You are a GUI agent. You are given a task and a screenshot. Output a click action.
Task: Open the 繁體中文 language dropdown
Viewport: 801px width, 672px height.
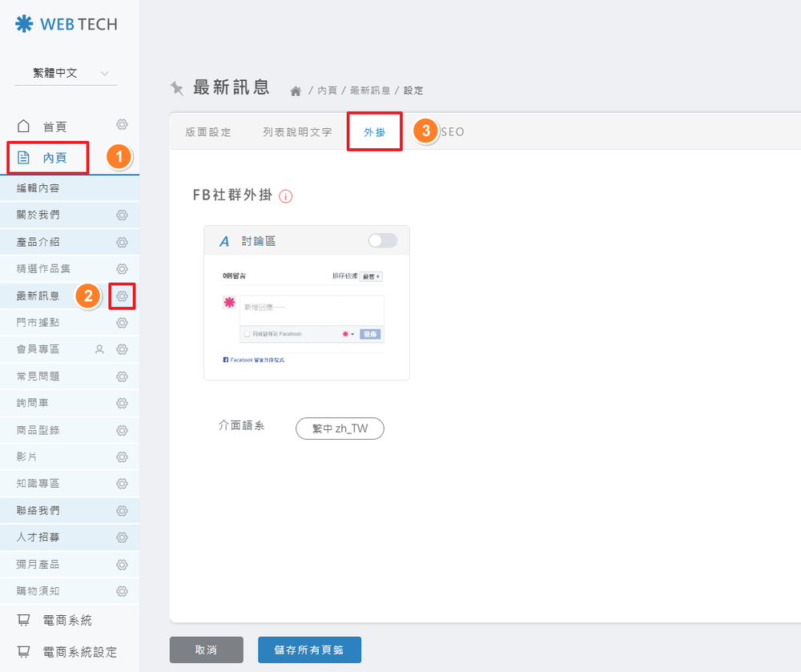click(66, 73)
